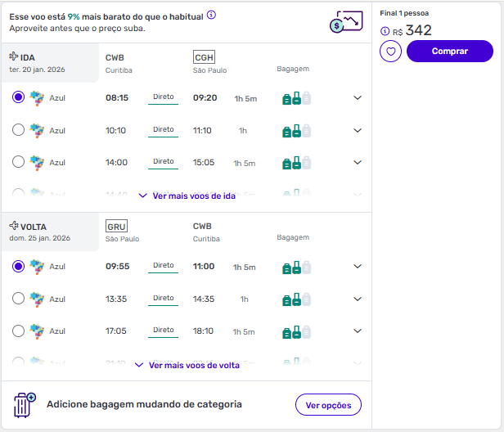The width and height of the screenshot is (504, 432).
Task: Select the 13:35 return flight radio
Action: pyautogui.click(x=19, y=299)
